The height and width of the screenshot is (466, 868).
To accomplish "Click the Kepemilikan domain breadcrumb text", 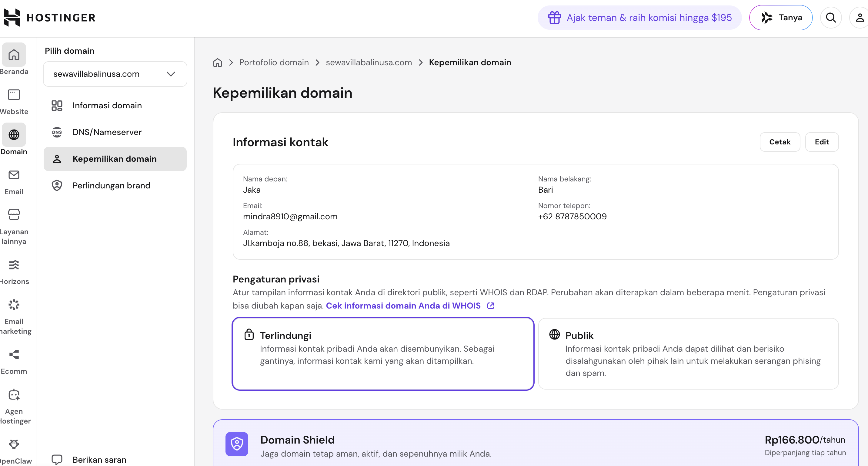I will 470,63.
